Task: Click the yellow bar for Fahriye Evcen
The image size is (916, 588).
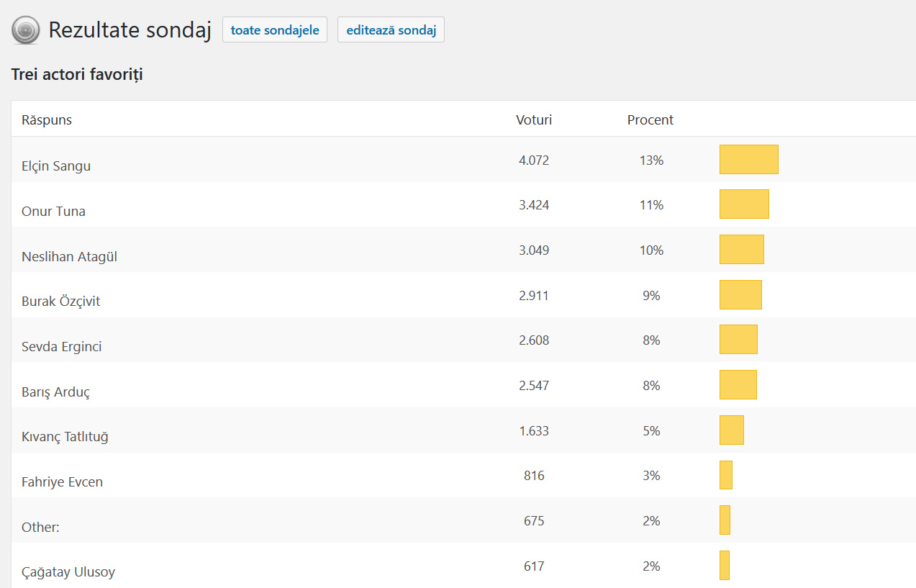Action: point(726,475)
